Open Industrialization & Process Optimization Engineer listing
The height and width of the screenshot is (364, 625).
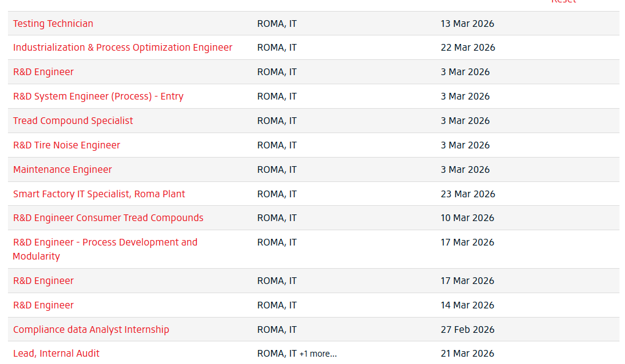(x=123, y=48)
